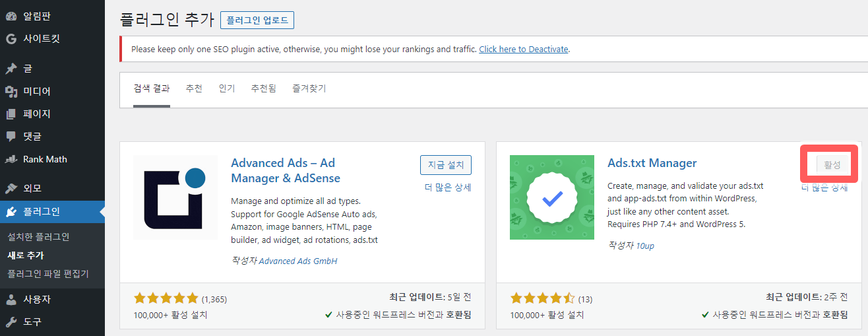Click Advanced Ads plugin logo thumbnail
Viewport: 868px width, 336px height.
tap(175, 197)
